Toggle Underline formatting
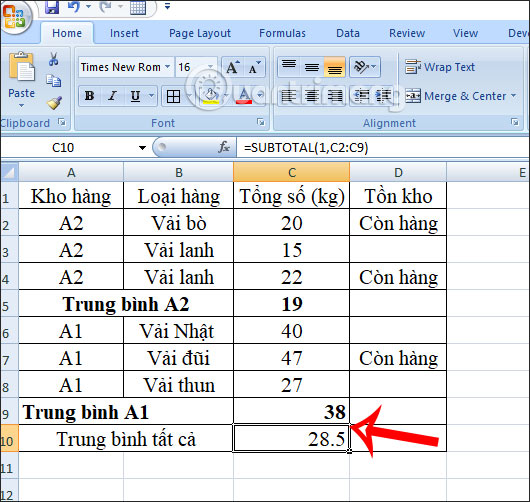 click(136, 96)
